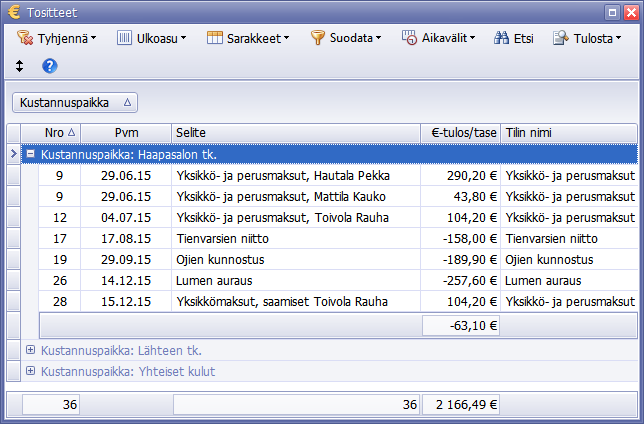The image size is (644, 424).
Task: Select the 'Ojien kunnostus' Selite cell
Action: tap(296, 259)
